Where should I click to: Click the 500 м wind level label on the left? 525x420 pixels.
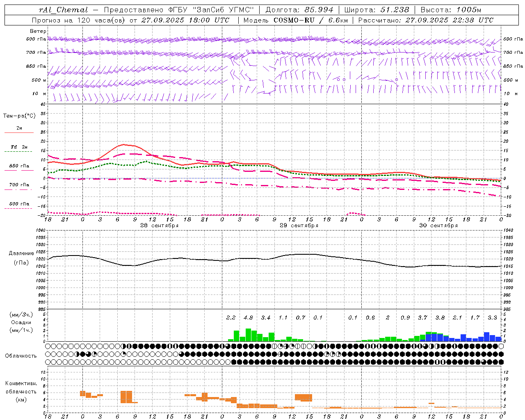coord(39,80)
